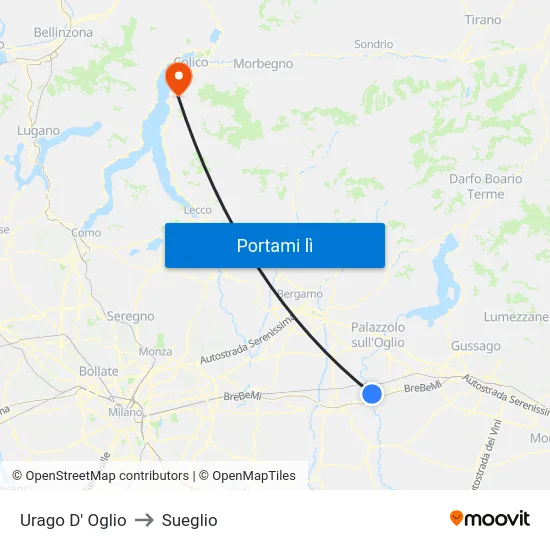Screen dimensions: 550x550
Task: Open the OpenMapTiles attribution link
Action: [247, 476]
